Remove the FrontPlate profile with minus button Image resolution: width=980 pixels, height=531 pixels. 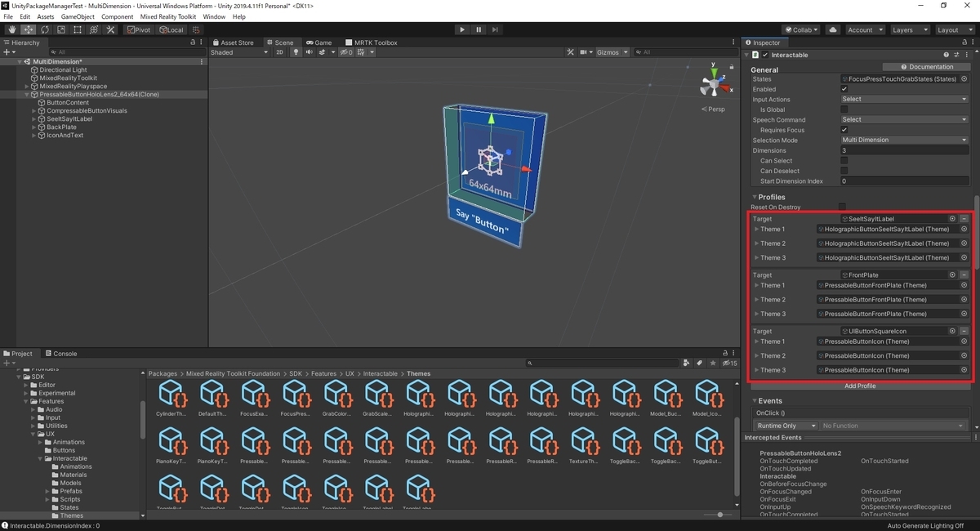click(x=964, y=275)
